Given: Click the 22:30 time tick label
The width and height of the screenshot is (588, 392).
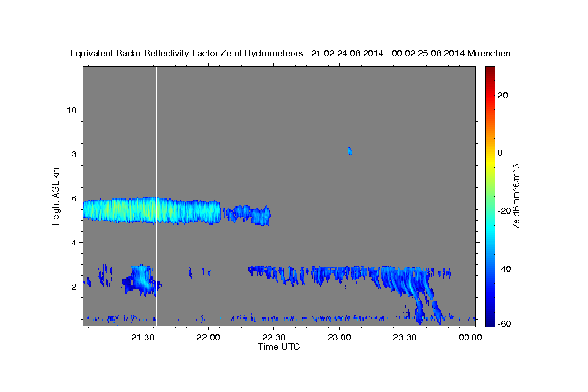Looking at the screenshot, I should tap(273, 337).
